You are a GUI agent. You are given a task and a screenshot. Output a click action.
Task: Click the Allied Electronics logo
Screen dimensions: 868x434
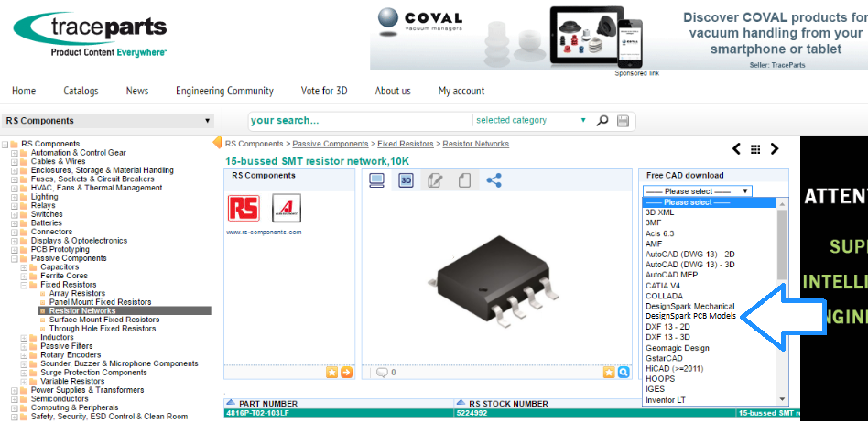coord(287,208)
